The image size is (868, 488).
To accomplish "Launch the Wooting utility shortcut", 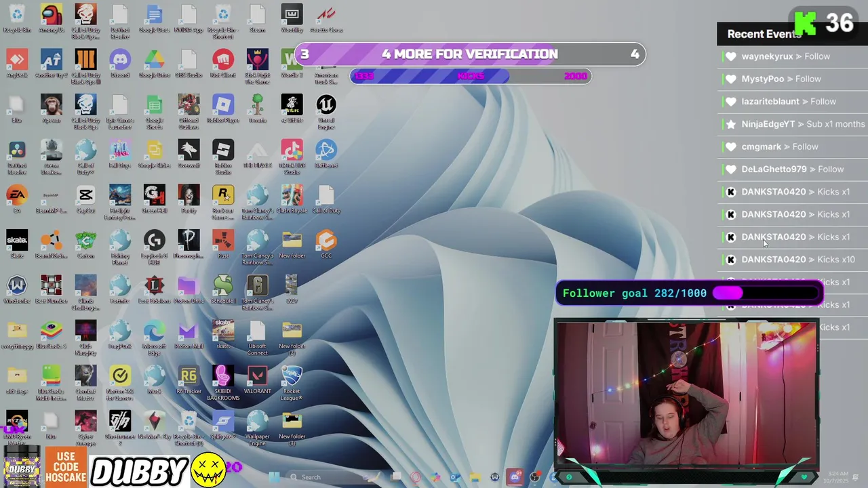I will (292, 18).
